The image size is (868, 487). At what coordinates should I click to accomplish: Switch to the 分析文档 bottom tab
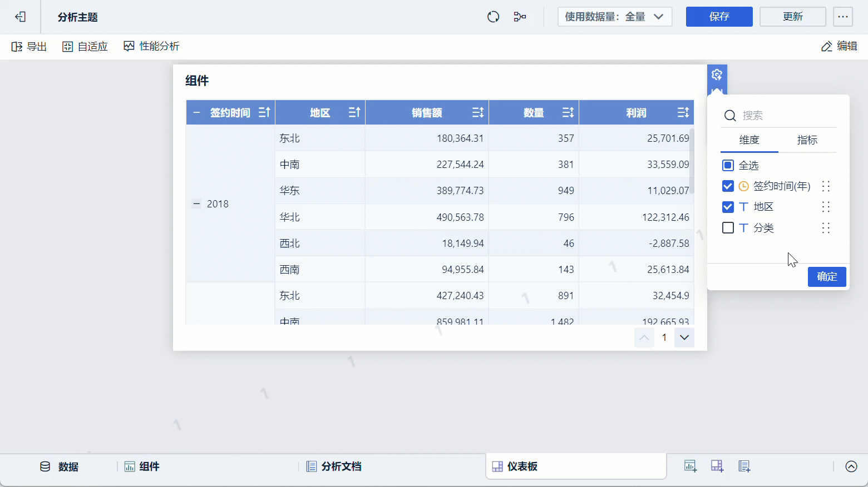click(334, 466)
